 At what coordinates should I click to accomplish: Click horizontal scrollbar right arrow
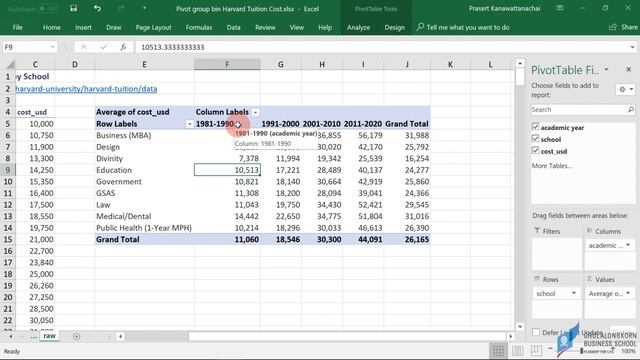point(510,336)
